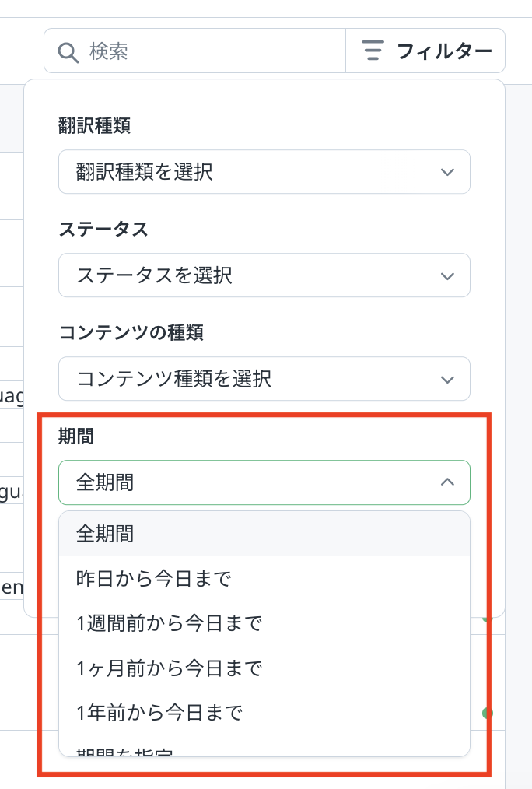
Task: Open the フィルター filter button
Action: click(x=425, y=51)
